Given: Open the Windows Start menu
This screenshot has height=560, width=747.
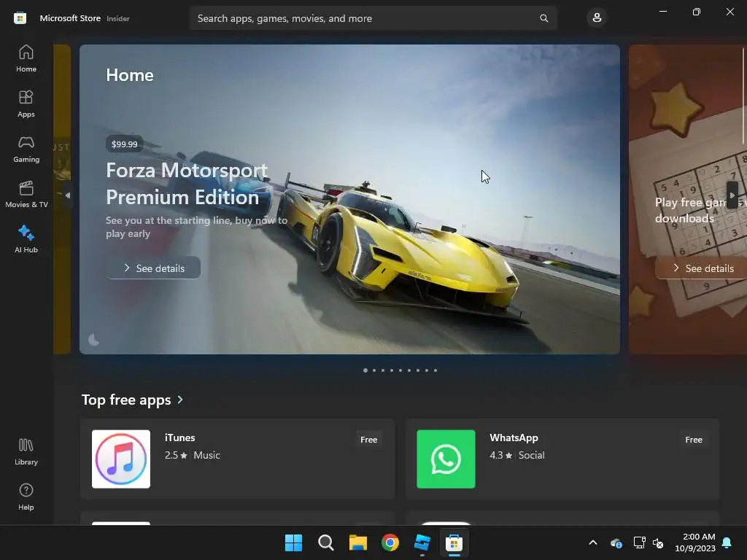Looking at the screenshot, I should pos(293,542).
